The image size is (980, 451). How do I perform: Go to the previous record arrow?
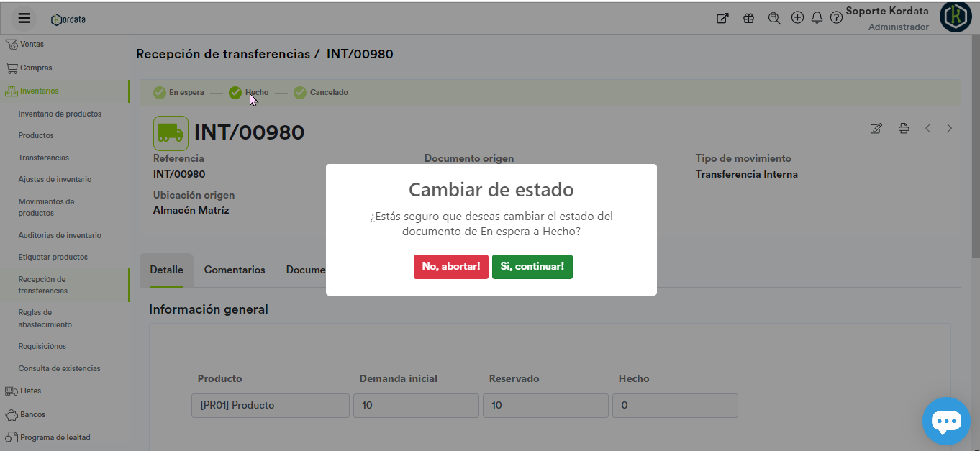click(x=928, y=129)
